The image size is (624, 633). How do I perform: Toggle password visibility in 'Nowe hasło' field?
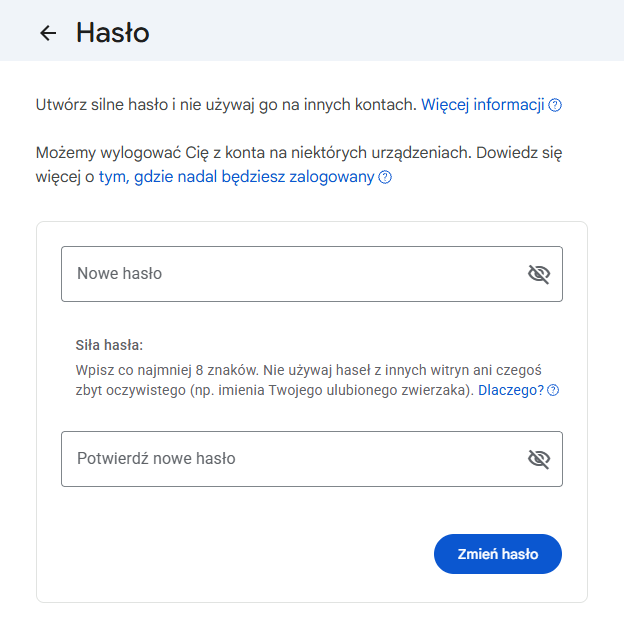tap(539, 274)
